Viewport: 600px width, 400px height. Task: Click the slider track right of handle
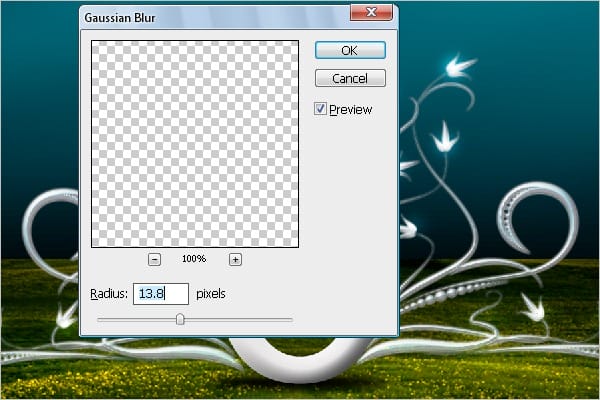[240, 320]
